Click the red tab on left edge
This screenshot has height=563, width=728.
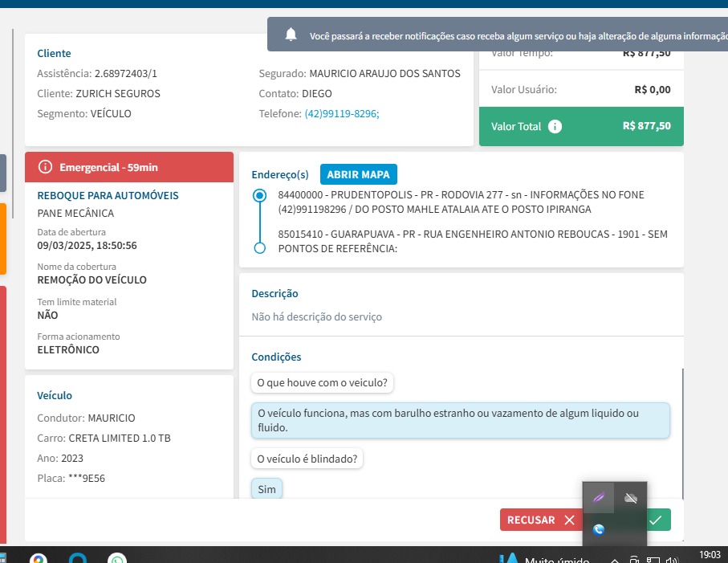2,414
